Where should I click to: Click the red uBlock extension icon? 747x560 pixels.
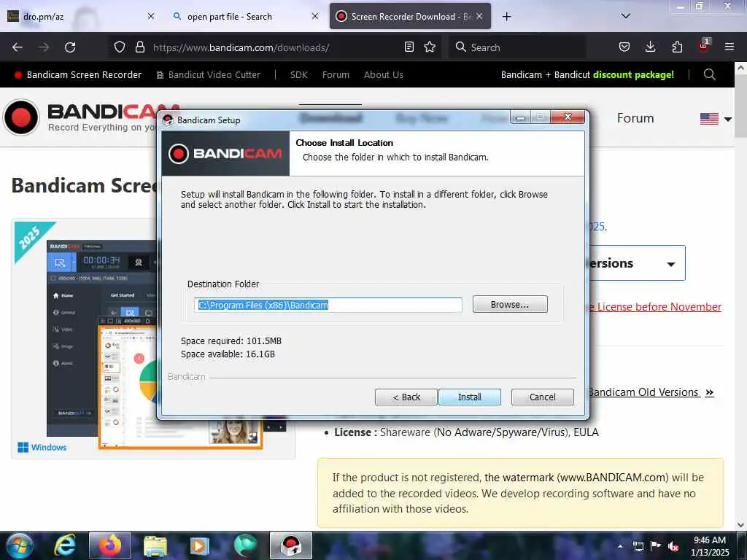704,46
